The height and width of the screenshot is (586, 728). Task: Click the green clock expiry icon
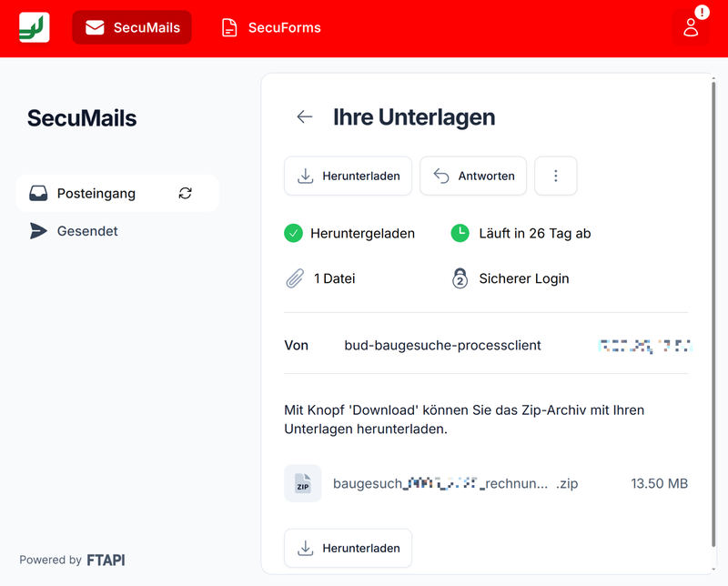click(460, 233)
